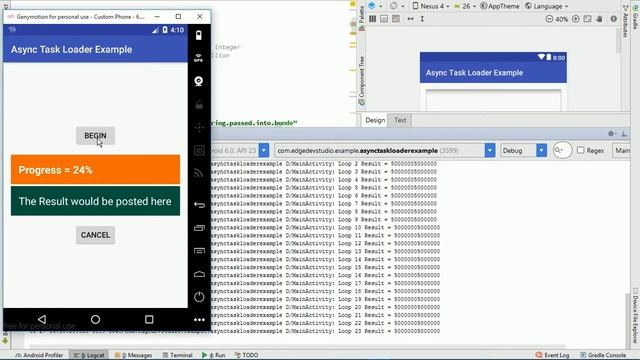Tap Android home circle in navigation bar

96,319
